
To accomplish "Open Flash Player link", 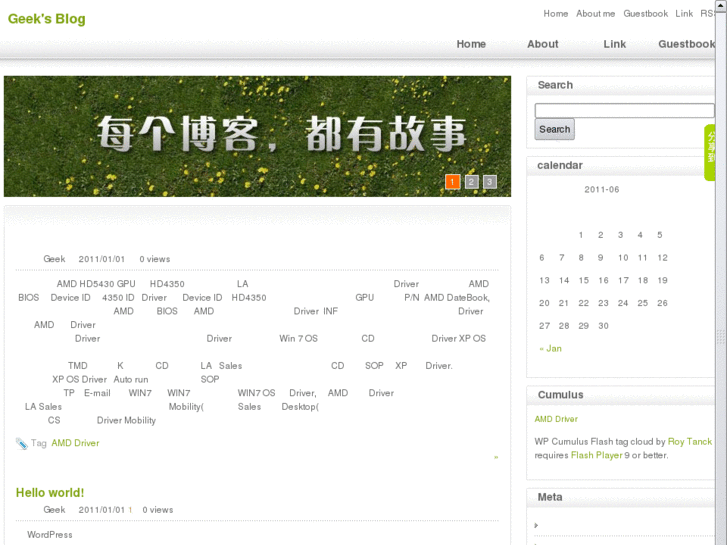I will point(596,455).
